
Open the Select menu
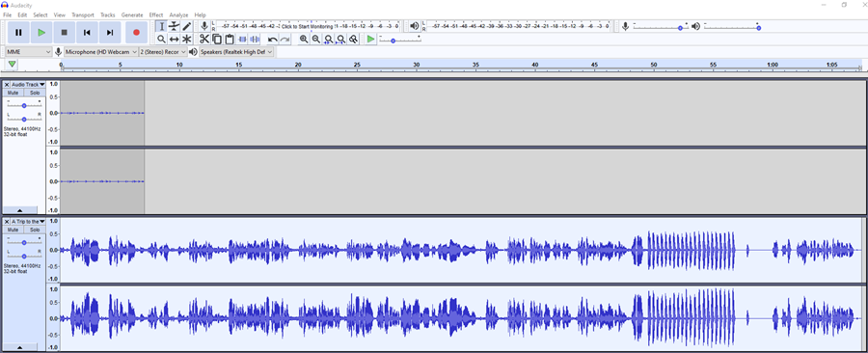point(41,14)
